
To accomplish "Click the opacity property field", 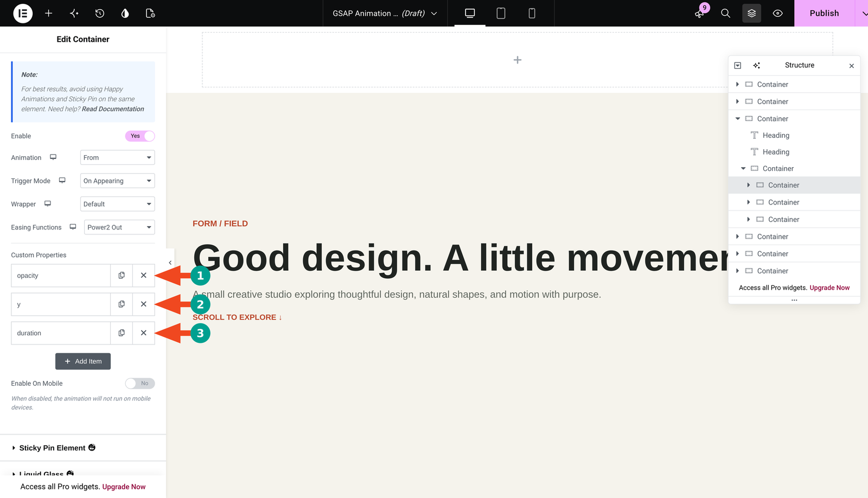I will pos(61,276).
